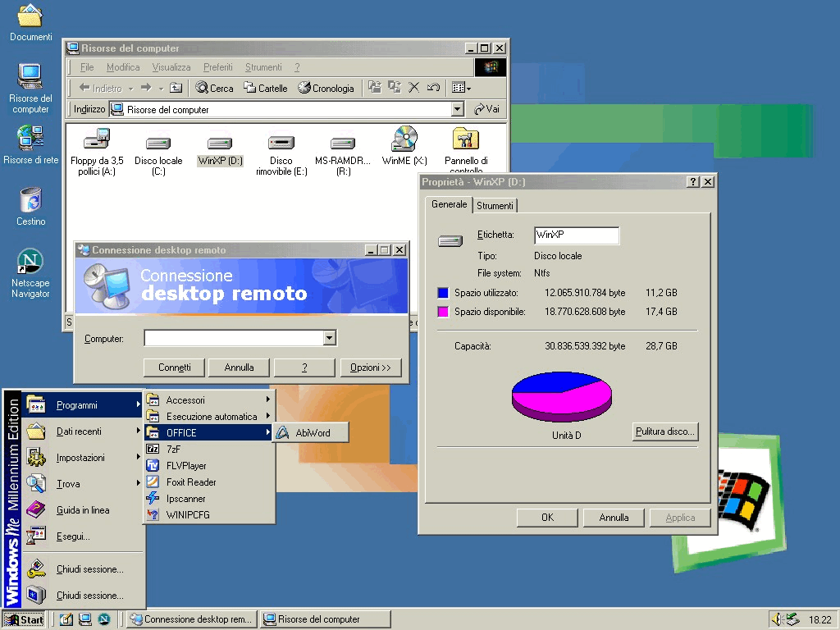Click Netscape quick launch icon in taskbar
This screenshot has width=840, height=630.
[104, 619]
